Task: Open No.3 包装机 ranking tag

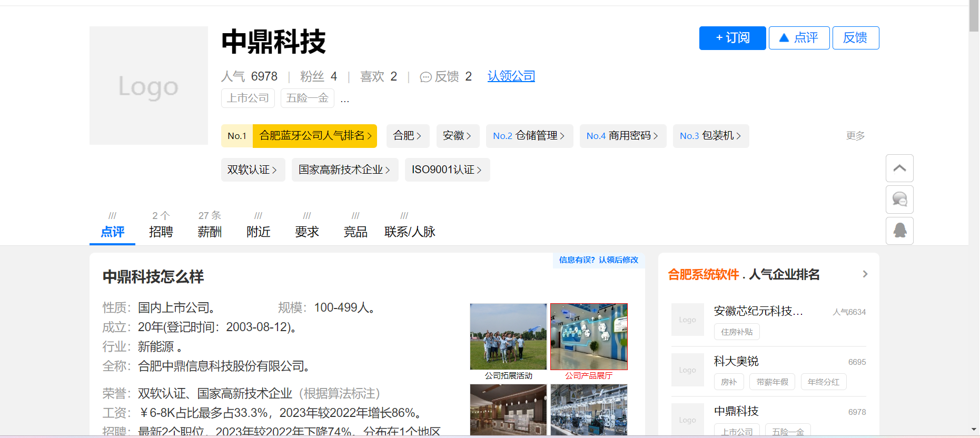Action: click(711, 136)
